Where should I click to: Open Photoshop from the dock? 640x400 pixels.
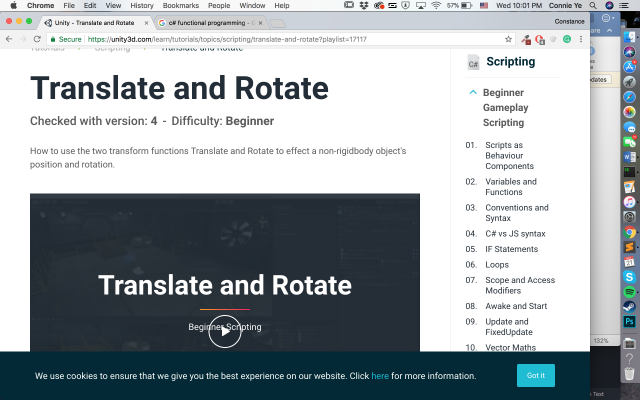629,322
